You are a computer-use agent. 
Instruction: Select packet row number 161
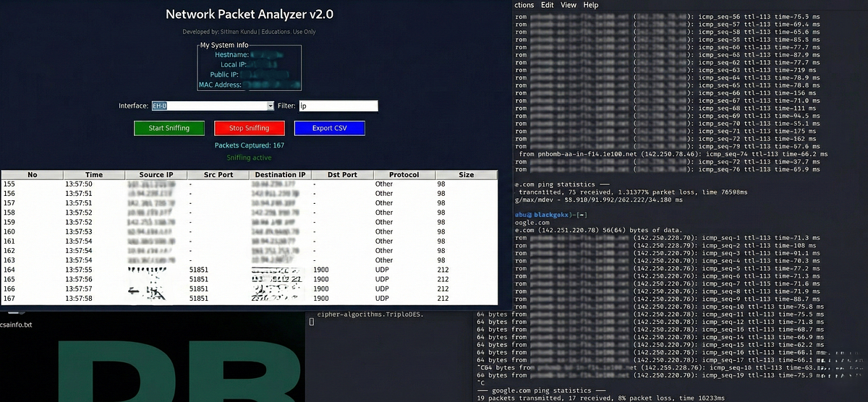point(250,241)
